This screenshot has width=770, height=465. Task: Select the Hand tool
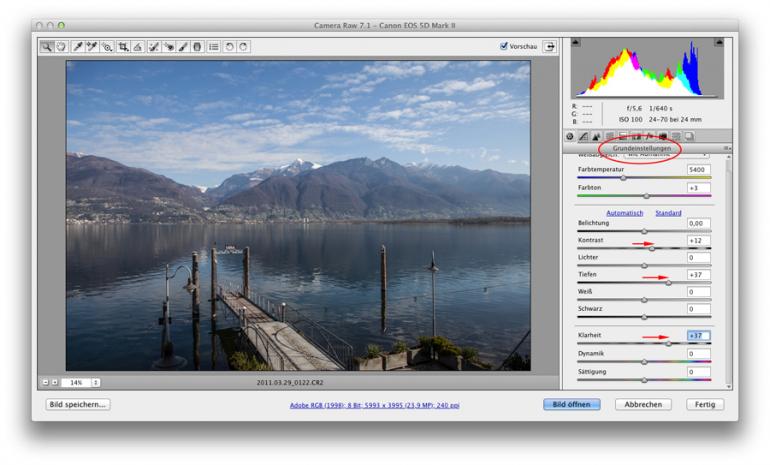61,47
